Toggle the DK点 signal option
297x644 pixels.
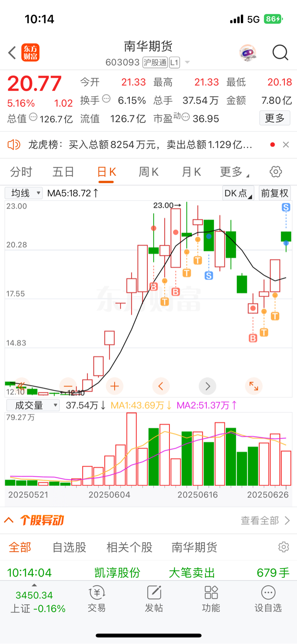pos(238,193)
